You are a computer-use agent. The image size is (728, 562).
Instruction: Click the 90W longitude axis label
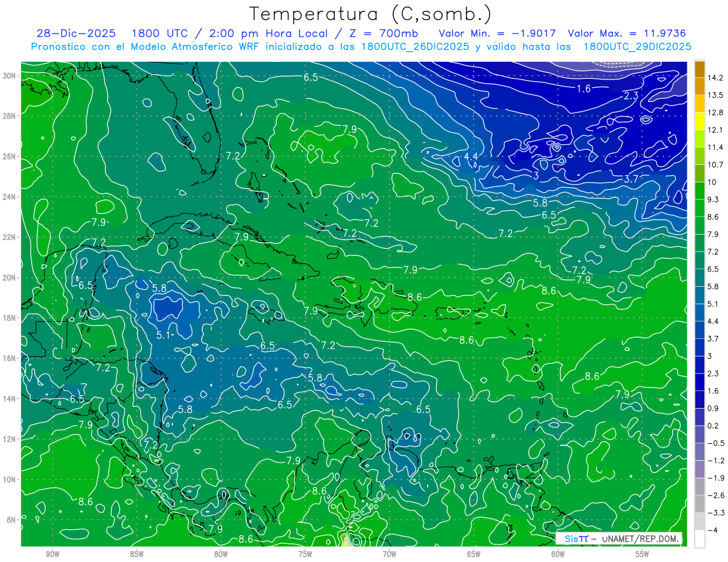pos(52,554)
